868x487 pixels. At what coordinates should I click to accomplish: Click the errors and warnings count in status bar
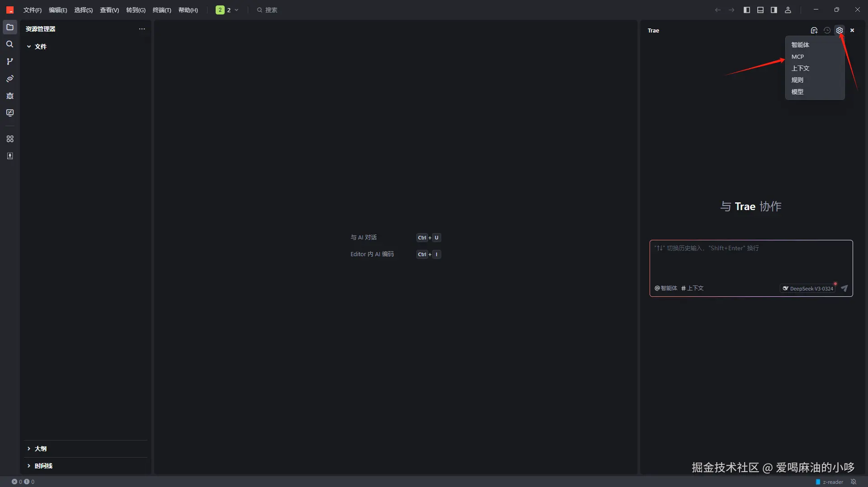[x=23, y=482]
